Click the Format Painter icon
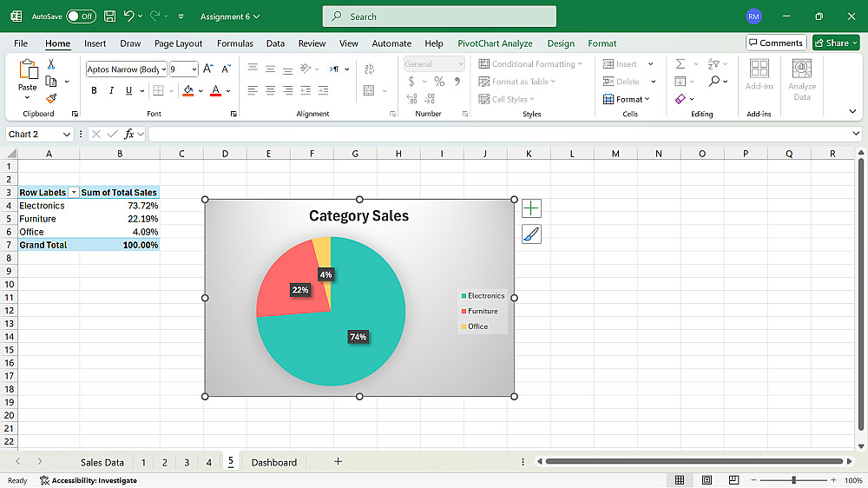The width and height of the screenshot is (868, 488). click(51, 99)
